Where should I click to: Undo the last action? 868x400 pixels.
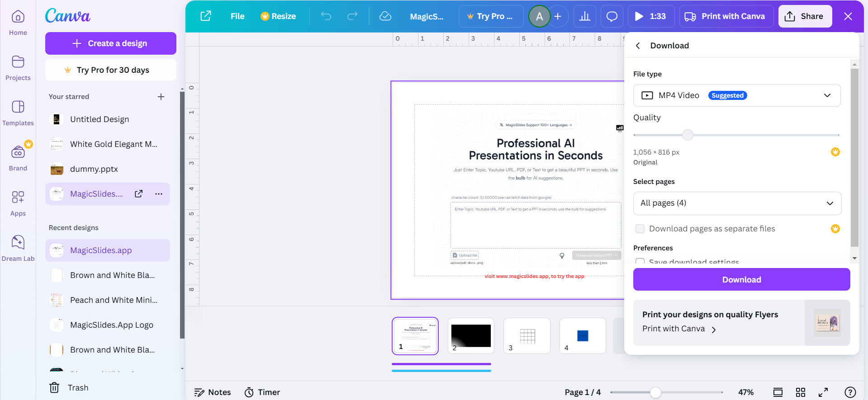coord(326,16)
